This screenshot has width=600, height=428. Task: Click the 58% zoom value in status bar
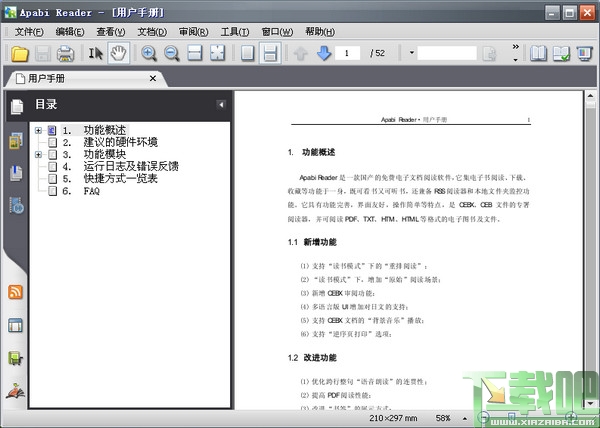coord(443,418)
